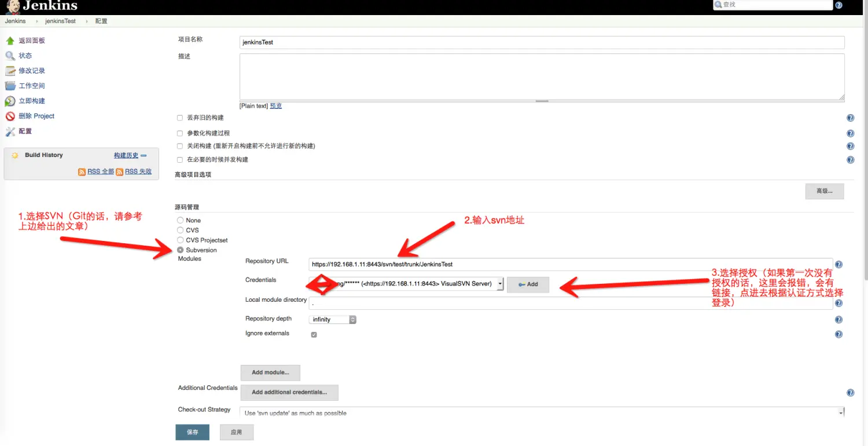The height and width of the screenshot is (446, 868).
Task: Open help for Additional Credentials
Action: point(850,393)
